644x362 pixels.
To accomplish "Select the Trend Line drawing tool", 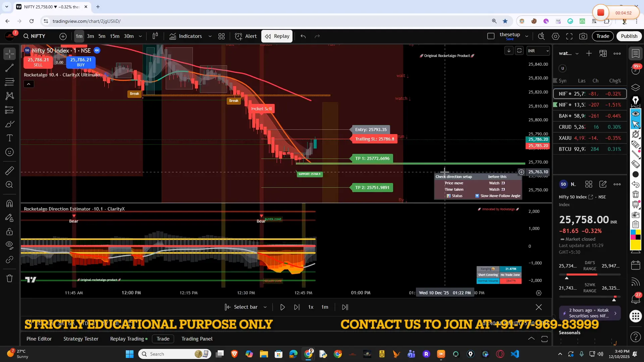I will [x=9, y=68].
